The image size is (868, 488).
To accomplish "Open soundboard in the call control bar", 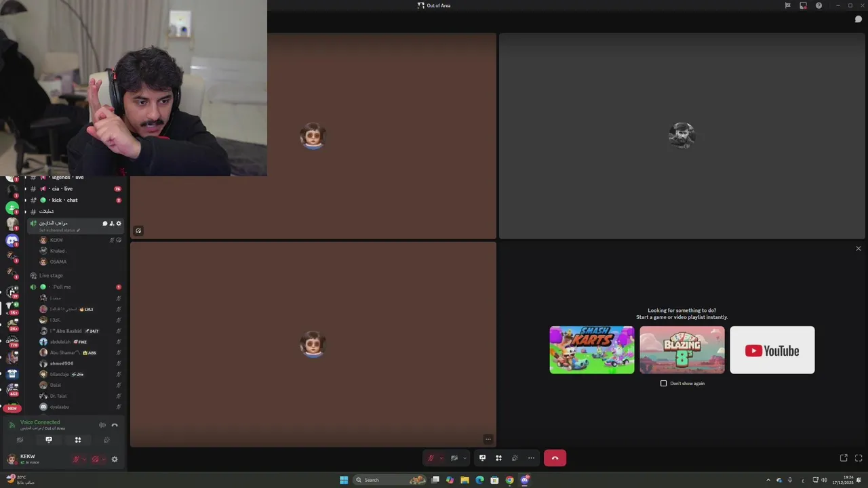I will click(515, 458).
